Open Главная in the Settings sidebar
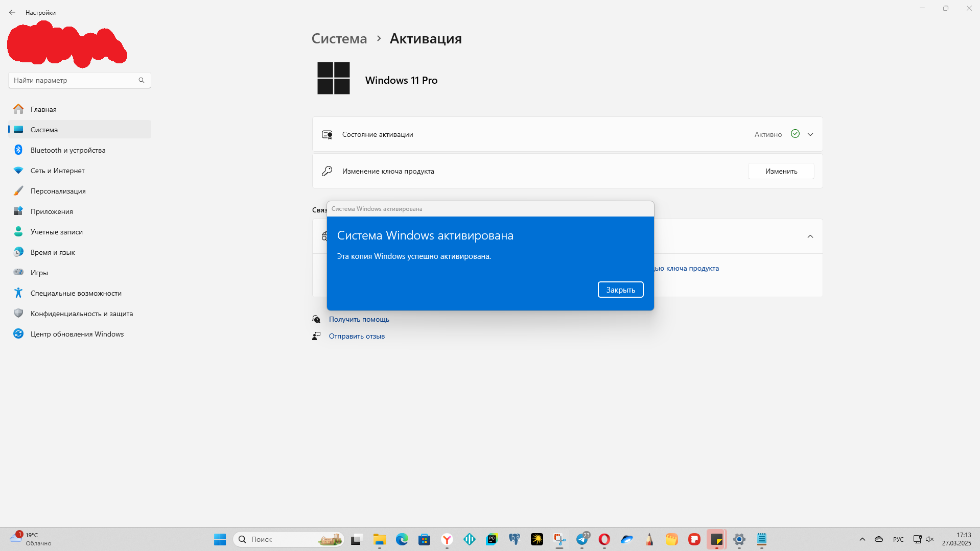Image resolution: width=980 pixels, height=551 pixels. (x=80, y=109)
